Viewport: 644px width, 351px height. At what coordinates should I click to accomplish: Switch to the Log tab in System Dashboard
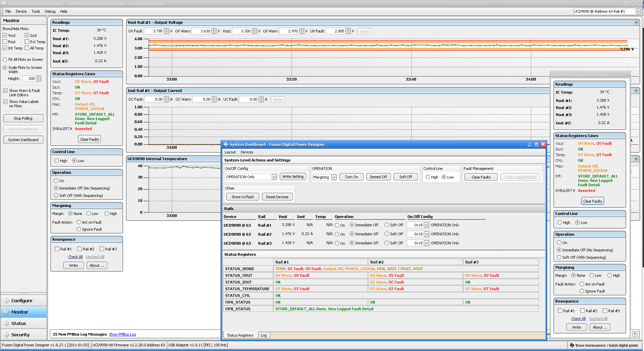pos(264,335)
